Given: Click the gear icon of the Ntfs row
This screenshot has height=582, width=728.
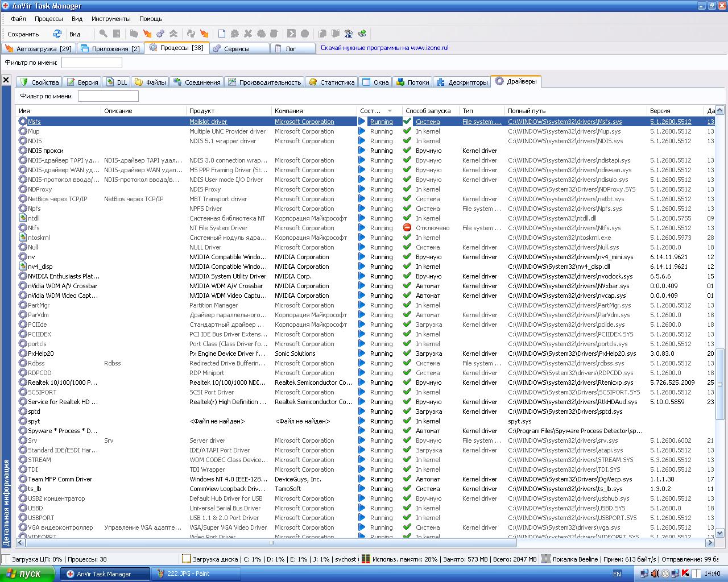Looking at the screenshot, I should coord(23,228).
